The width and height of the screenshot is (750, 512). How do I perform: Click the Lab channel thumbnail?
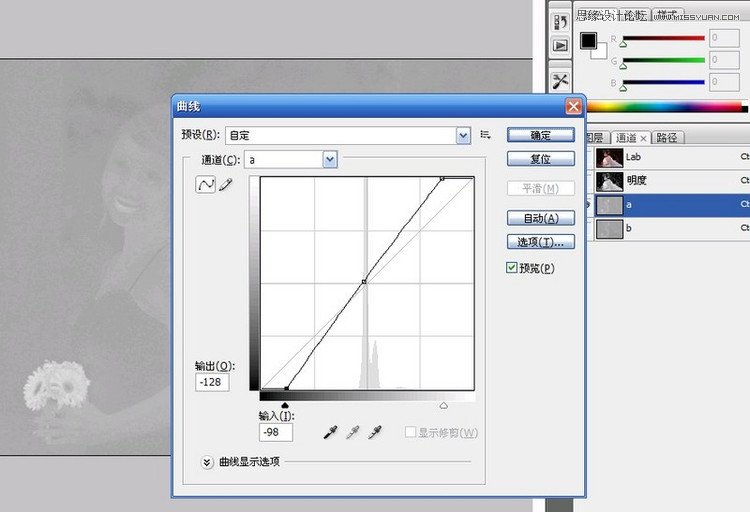[609, 157]
